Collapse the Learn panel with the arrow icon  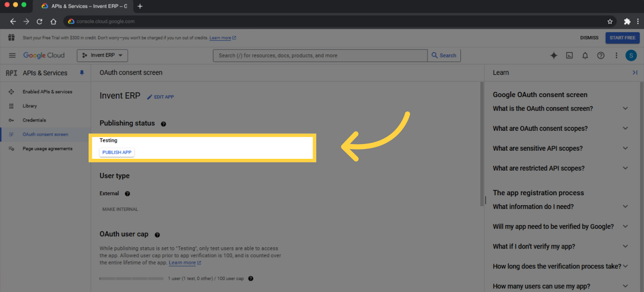pyautogui.click(x=635, y=72)
